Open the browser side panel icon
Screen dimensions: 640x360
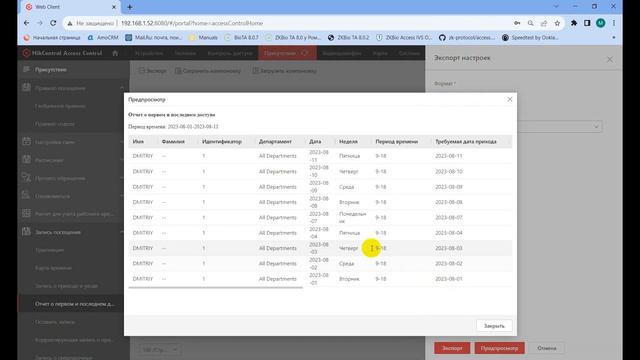click(x=587, y=23)
